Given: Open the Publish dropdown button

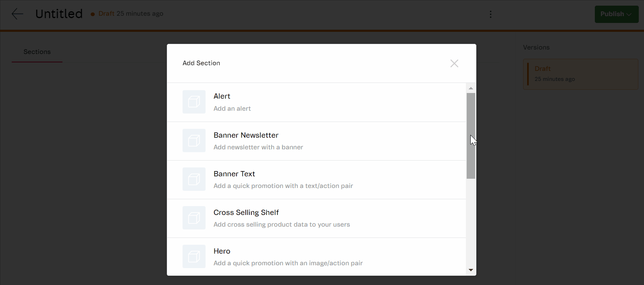Looking at the screenshot, I should coord(616,14).
